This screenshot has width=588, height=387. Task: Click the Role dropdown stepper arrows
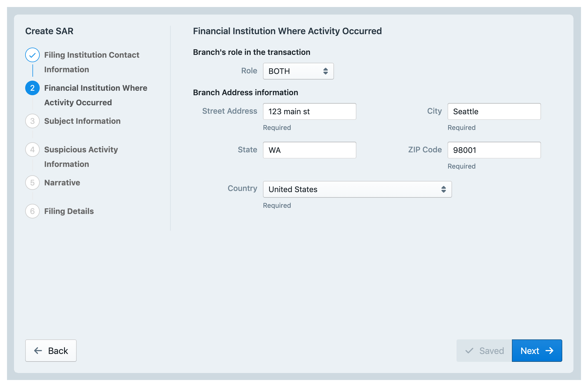pos(325,71)
